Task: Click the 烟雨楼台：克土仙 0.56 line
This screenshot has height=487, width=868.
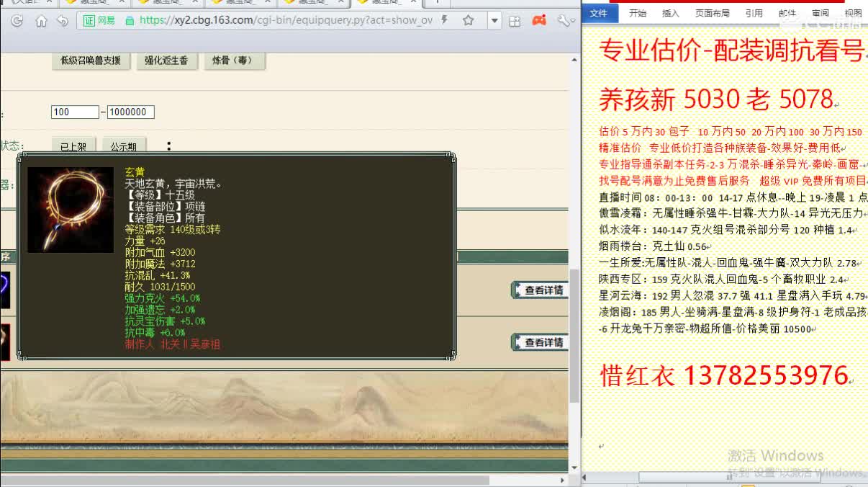Action: point(654,246)
